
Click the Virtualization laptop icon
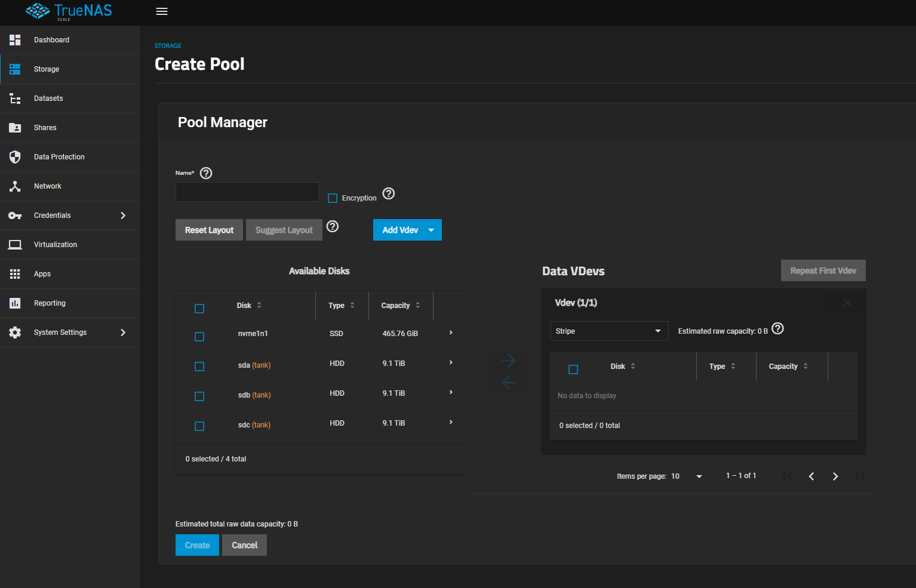[x=15, y=245]
